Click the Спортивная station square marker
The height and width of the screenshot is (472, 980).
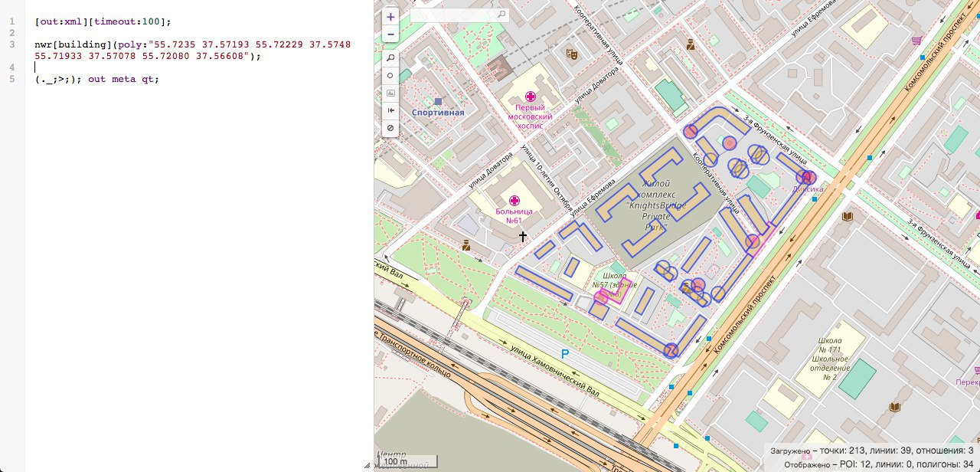point(438,101)
